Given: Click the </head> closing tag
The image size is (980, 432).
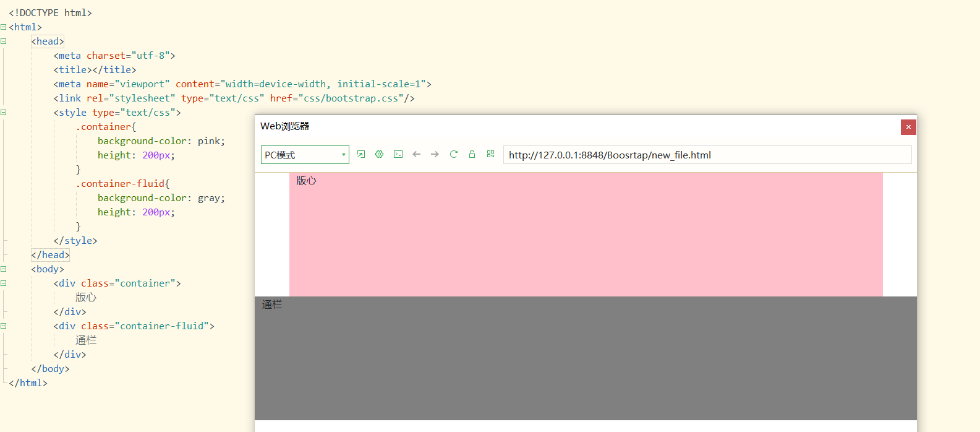Looking at the screenshot, I should click(x=50, y=255).
